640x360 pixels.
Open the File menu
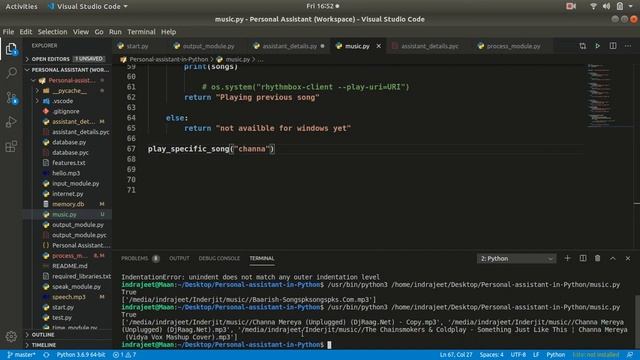[x=8, y=32]
